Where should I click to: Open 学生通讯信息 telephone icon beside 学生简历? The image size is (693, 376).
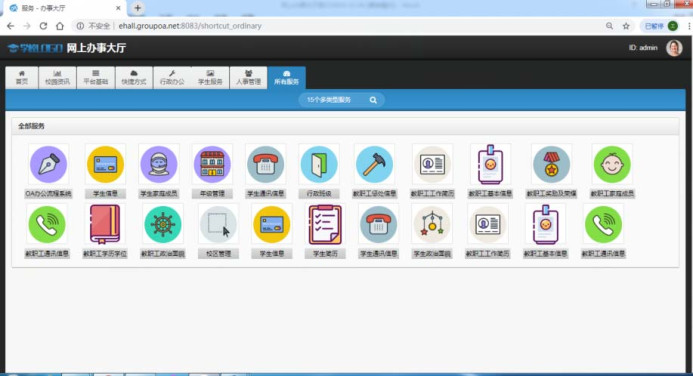[378, 224]
